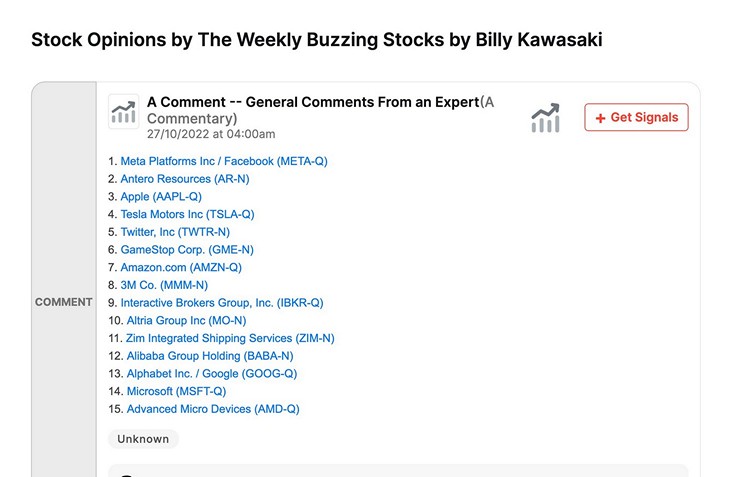This screenshot has height=477, width=735.
Task: Open Zim Integrated Shipping Services (ZIM-N)
Action: pyautogui.click(x=230, y=339)
